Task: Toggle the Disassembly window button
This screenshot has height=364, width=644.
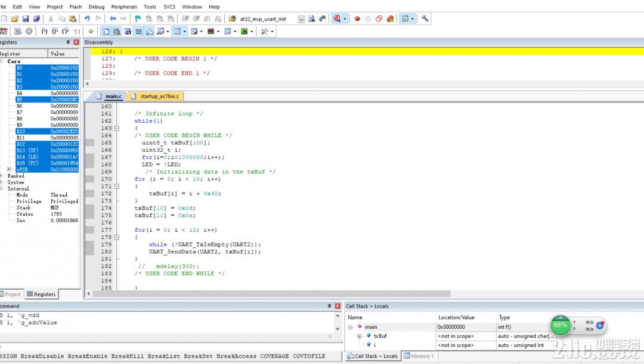Action: [117, 31]
